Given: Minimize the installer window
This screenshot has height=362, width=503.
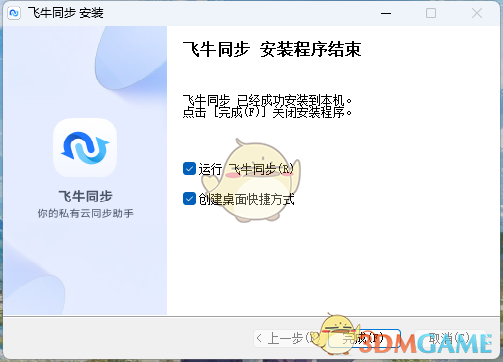Looking at the screenshot, I should pos(386,13).
